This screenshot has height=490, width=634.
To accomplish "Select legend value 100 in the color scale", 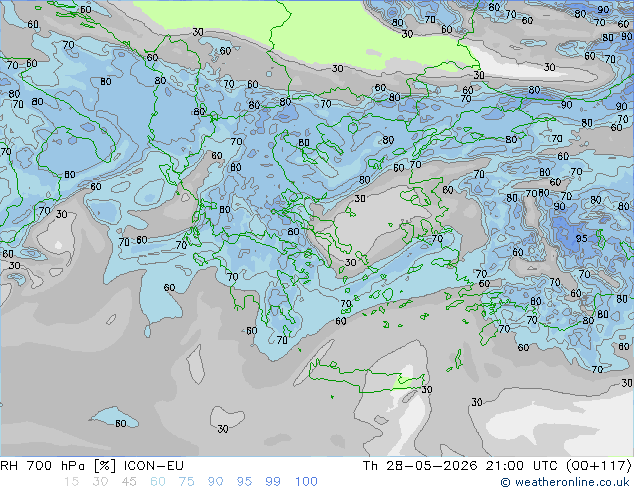I will pyautogui.click(x=306, y=482).
